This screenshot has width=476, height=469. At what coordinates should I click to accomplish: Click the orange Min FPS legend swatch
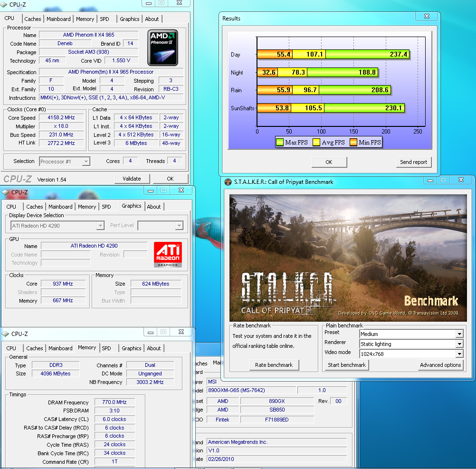(x=353, y=142)
